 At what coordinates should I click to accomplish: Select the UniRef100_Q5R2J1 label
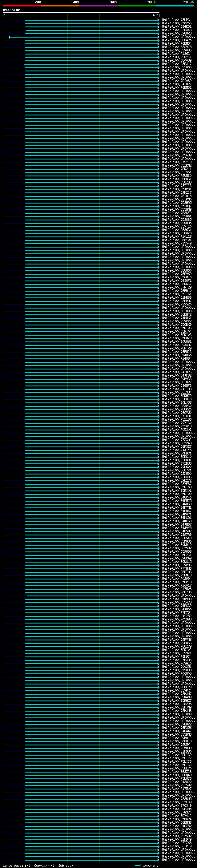(x=177, y=169)
